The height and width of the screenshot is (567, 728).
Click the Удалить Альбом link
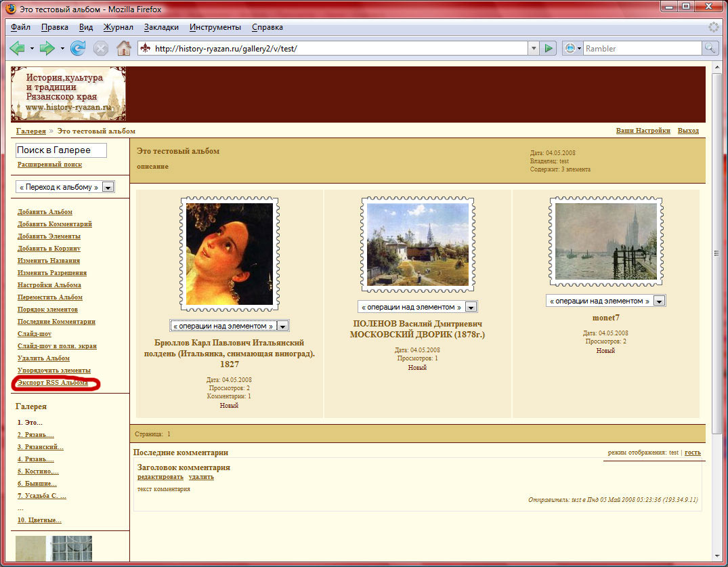pos(43,358)
